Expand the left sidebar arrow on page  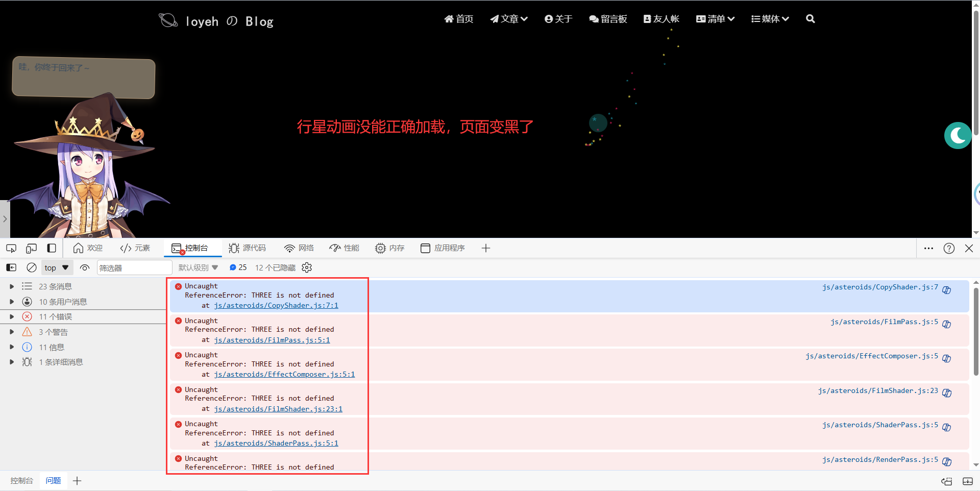click(5, 218)
